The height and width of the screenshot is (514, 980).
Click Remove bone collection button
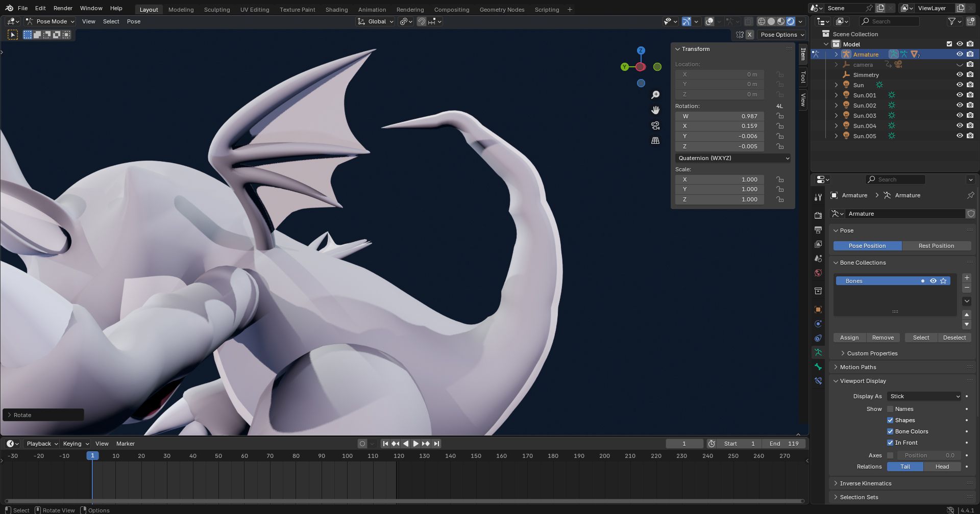[883, 338]
